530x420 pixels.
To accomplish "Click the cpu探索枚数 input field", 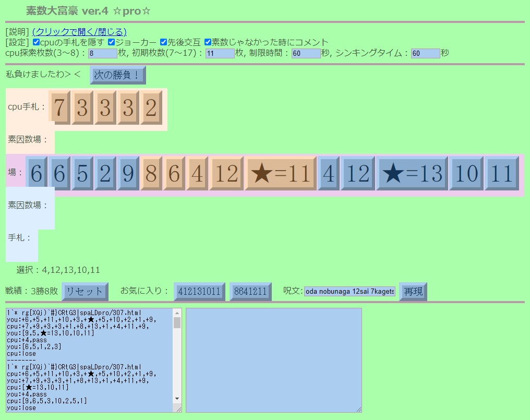I will (x=103, y=53).
